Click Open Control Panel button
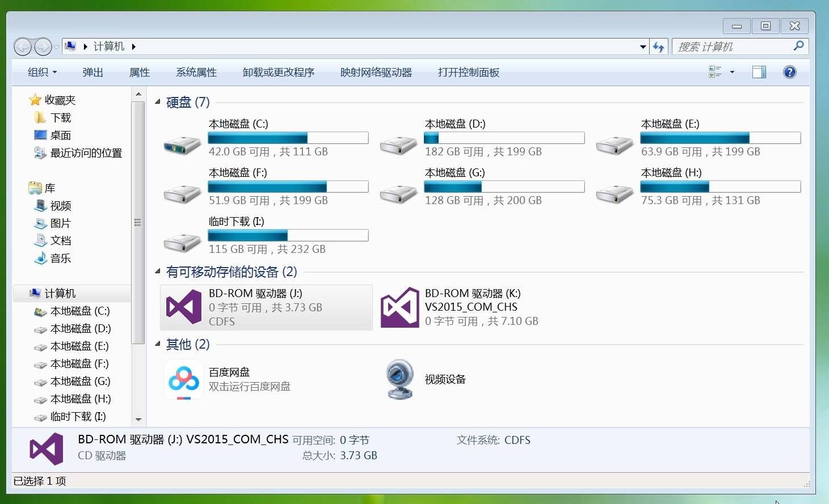 pyautogui.click(x=469, y=72)
